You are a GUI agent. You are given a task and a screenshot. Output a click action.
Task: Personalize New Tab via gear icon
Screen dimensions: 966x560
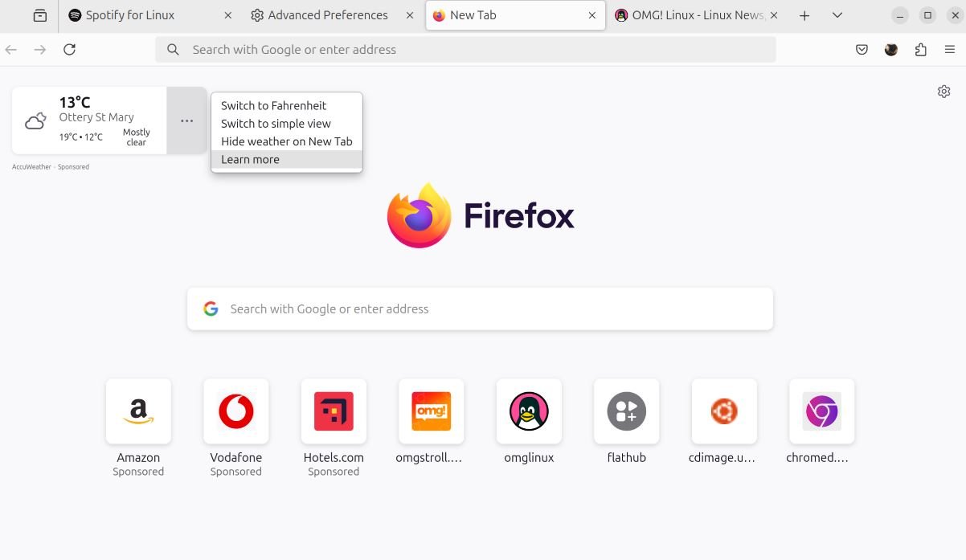point(944,92)
